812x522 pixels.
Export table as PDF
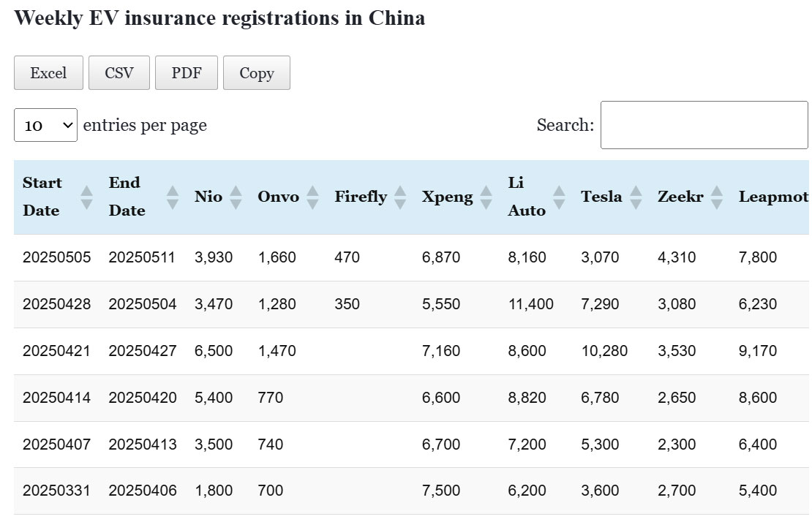point(186,73)
